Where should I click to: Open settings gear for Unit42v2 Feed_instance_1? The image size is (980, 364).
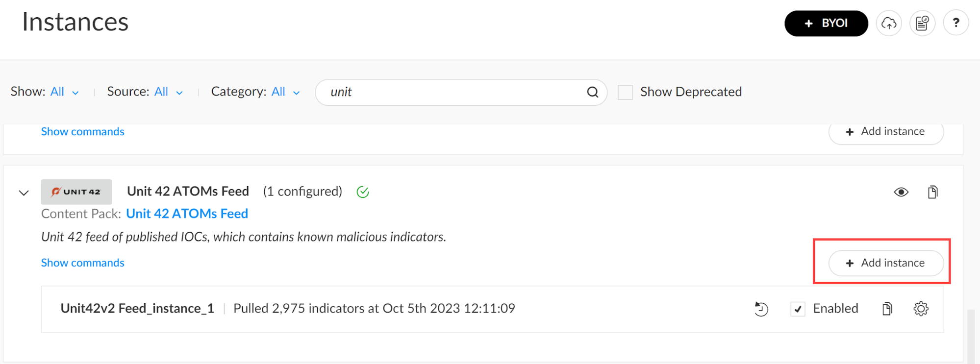(921, 309)
